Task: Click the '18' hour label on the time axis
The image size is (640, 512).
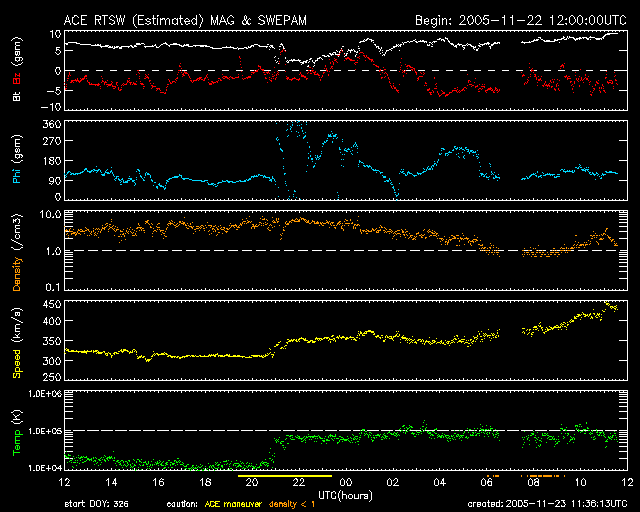Action: click(205, 482)
